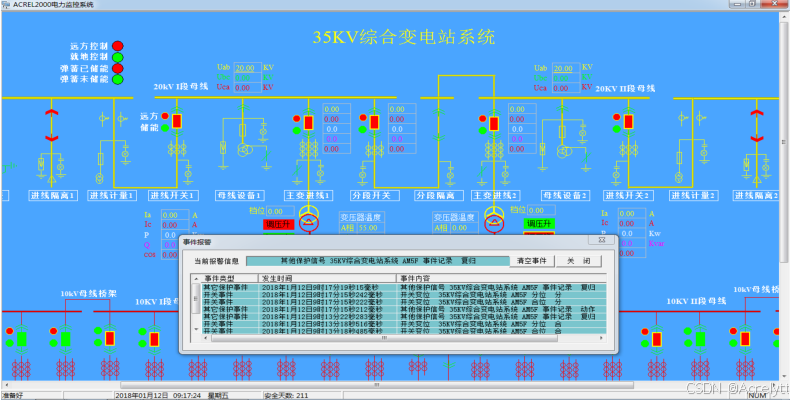Open the 进线计量1 bay label
Screen dimensions: 793x402
(112, 196)
